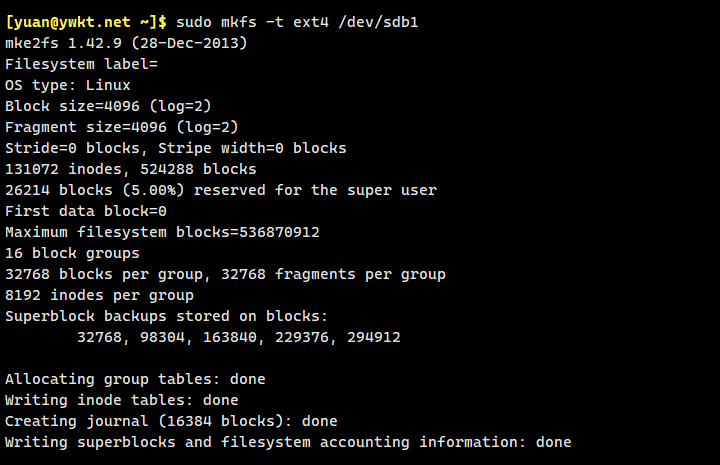This screenshot has height=465, width=720.
Task: Click the Fragment size=4096 line
Action: 121,127
